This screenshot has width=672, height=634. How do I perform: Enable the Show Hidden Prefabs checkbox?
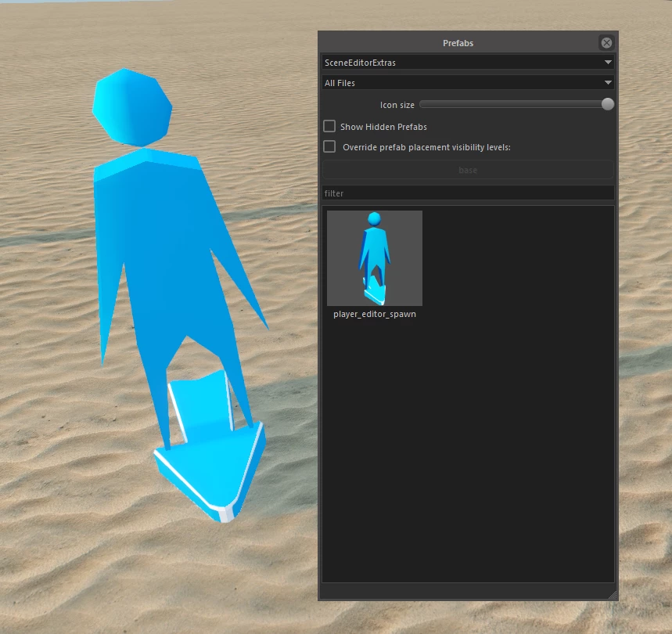coord(329,126)
